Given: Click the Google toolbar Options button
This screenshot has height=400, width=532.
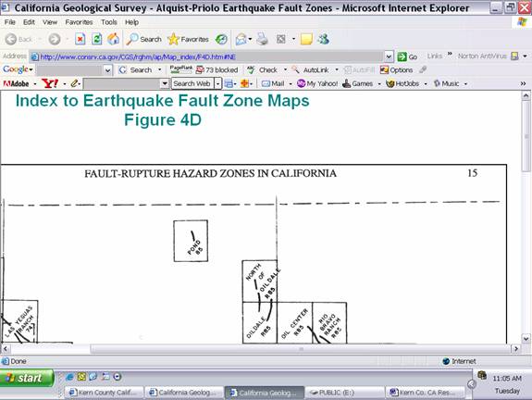Looking at the screenshot, I should pos(397,70).
